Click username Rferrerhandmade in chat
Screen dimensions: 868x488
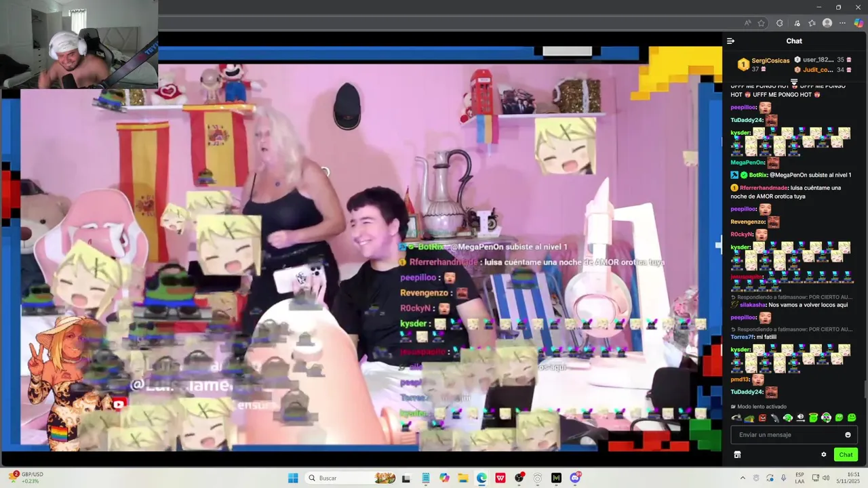pos(764,188)
